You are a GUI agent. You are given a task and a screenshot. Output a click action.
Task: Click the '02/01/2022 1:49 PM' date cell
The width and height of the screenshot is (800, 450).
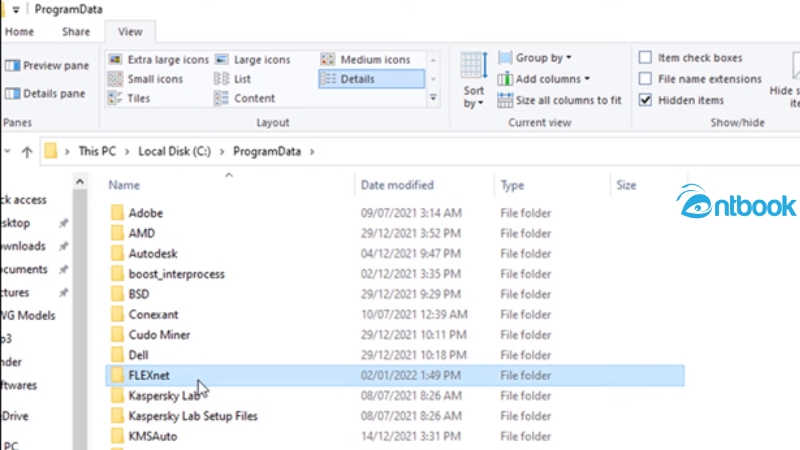click(411, 376)
